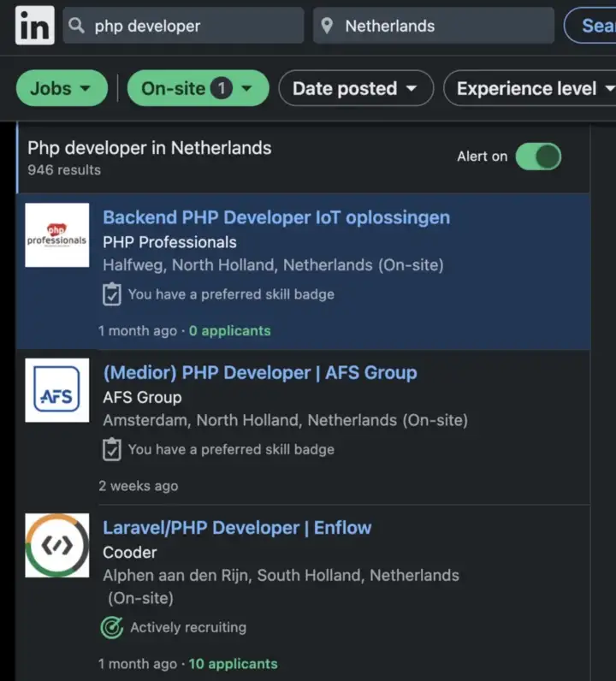Click Php developer in Netherlands heading
616x681 pixels.
(x=150, y=148)
